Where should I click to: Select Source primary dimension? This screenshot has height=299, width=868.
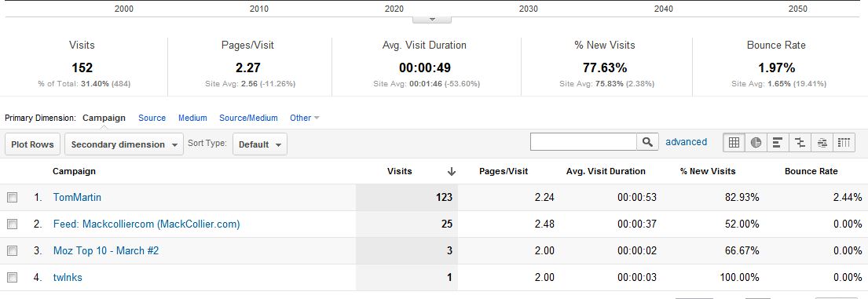coord(152,118)
